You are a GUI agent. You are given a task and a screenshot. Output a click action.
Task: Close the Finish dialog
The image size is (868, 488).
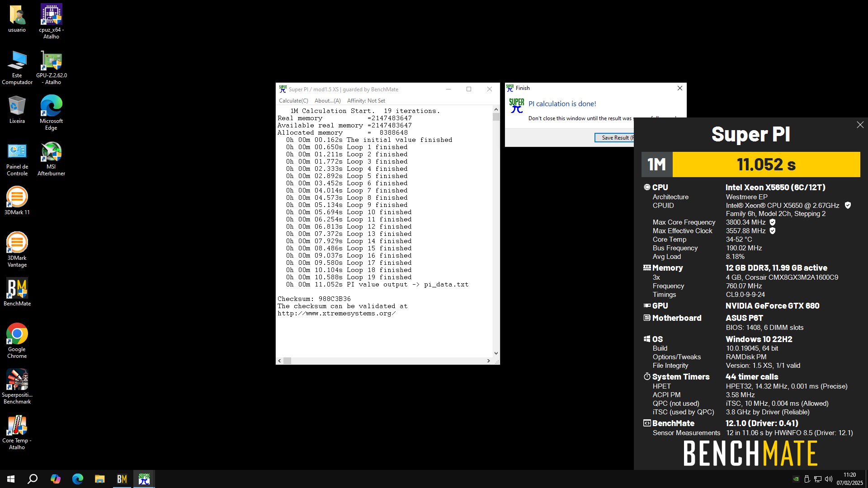[x=679, y=88]
